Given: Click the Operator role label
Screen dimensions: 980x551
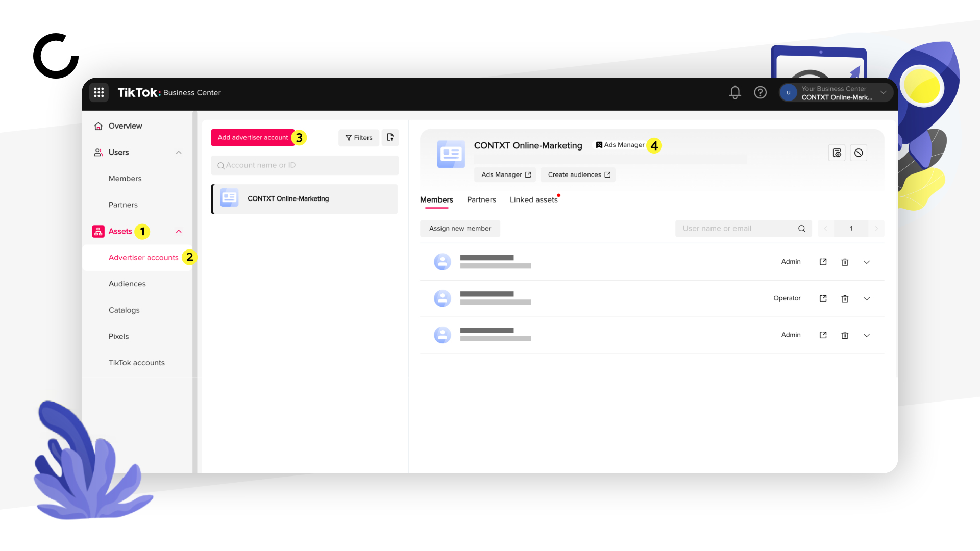Looking at the screenshot, I should click(x=787, y=298).
